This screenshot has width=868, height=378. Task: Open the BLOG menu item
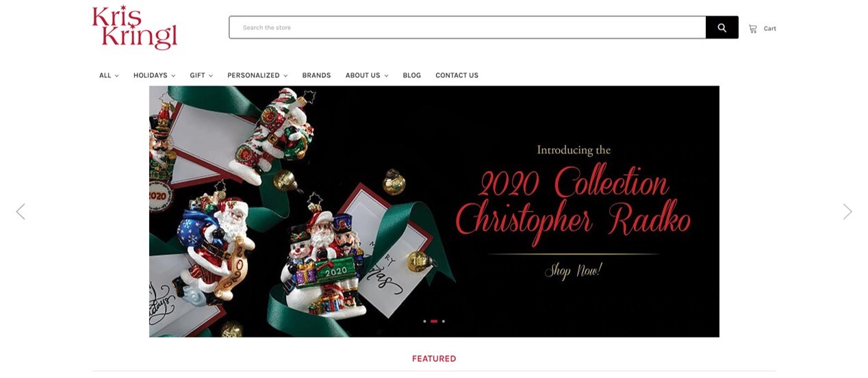coord(411,75)
